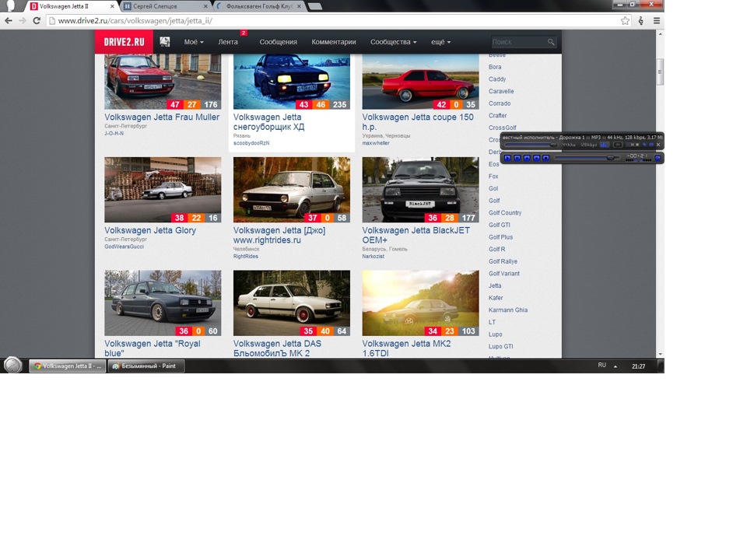Open Volkswagen Jetta coupe 150 h.p. link

point(418,122)
